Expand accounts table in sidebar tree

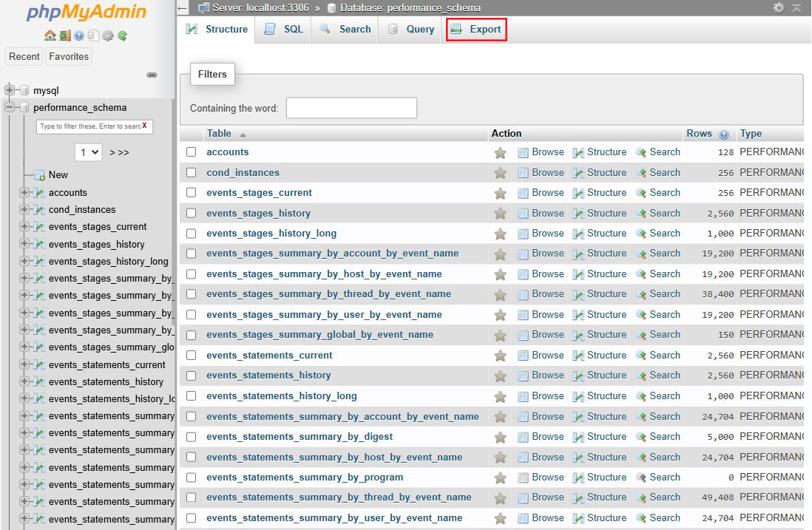[24, 192]
